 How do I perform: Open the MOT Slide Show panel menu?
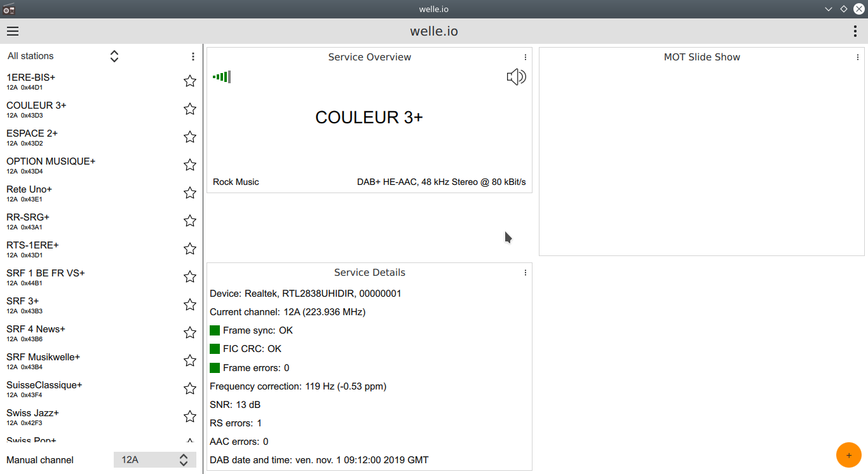coord(858,57)
